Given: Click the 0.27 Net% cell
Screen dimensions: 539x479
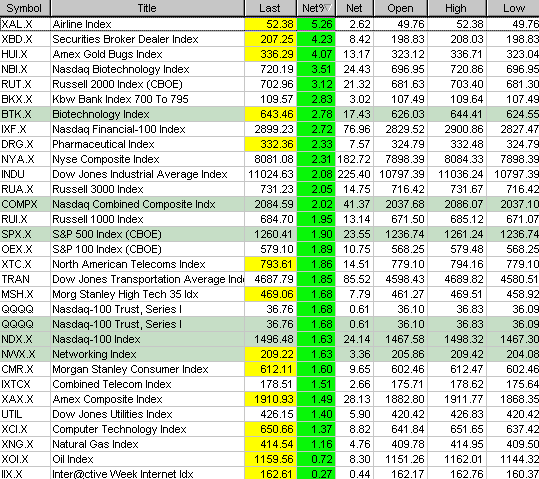Looking at the screenshot, I should point(316,474).
